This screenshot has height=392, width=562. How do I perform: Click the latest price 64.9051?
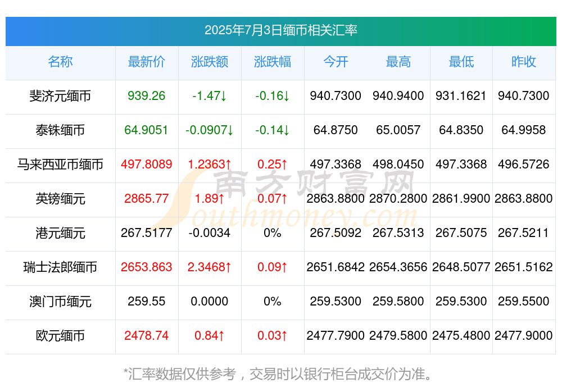pyautogui.click(x=146, y=130)
